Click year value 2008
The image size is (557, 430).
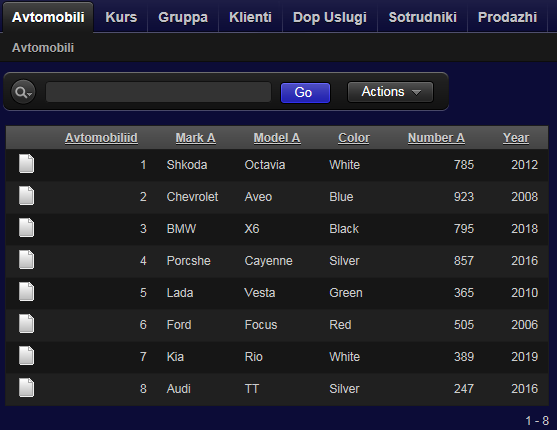pos(525,197)
